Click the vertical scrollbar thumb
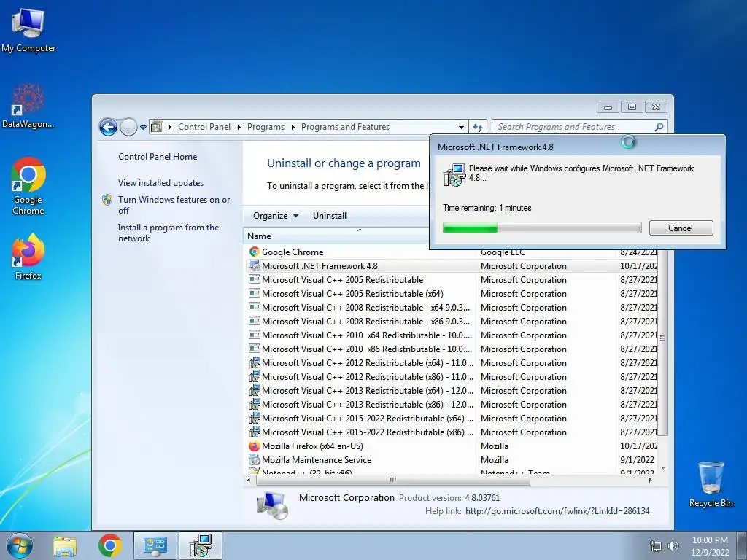 (x=662, y=339)
